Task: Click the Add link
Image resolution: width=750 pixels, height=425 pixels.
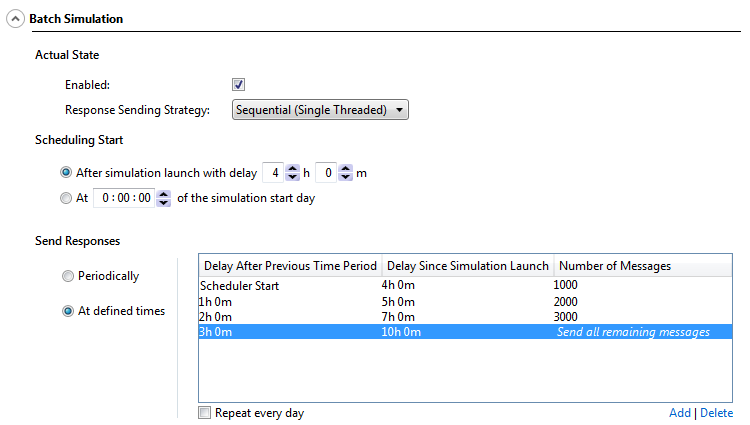Action: [680, 413]
